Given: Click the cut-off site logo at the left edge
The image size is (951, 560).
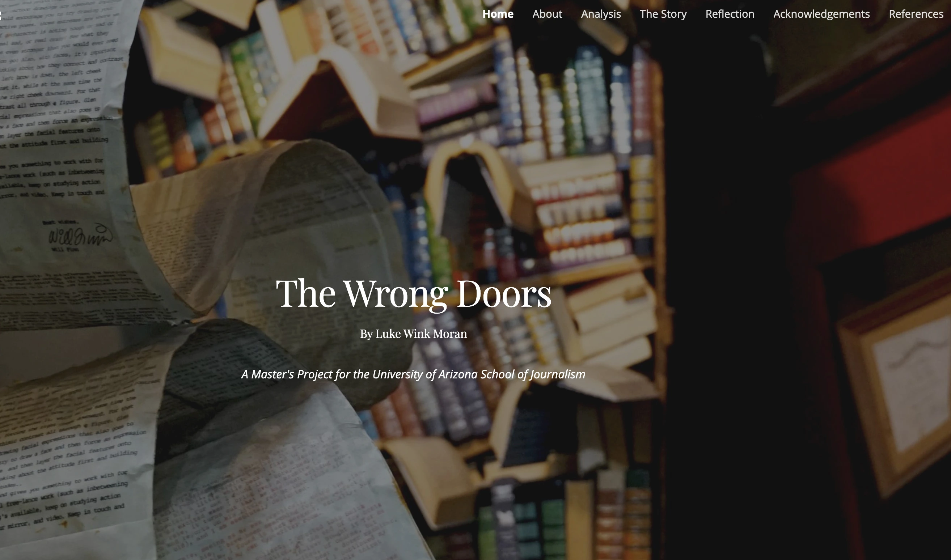Looking at the screenshot, I should click(x=1, y=15).
